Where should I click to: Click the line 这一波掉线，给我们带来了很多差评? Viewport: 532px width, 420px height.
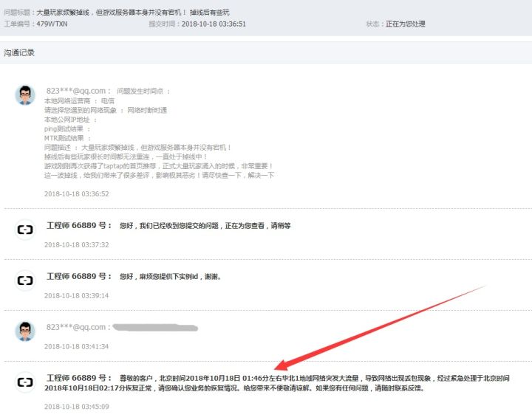tap(159, 175)
